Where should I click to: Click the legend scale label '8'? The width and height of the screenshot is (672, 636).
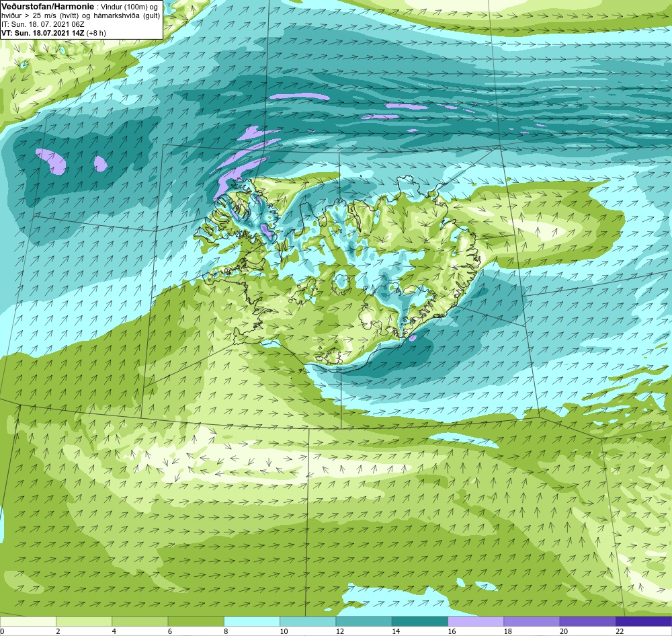point(226,631)
